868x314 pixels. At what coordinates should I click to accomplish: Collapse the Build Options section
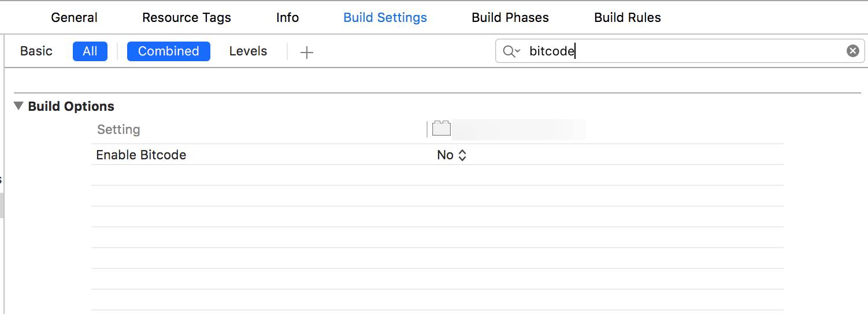tap(19, 106)
